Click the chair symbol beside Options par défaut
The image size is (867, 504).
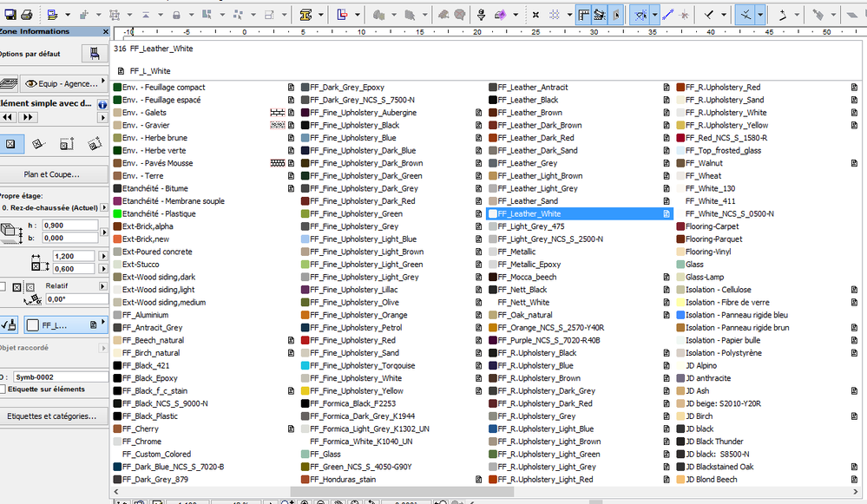[94, 55]
